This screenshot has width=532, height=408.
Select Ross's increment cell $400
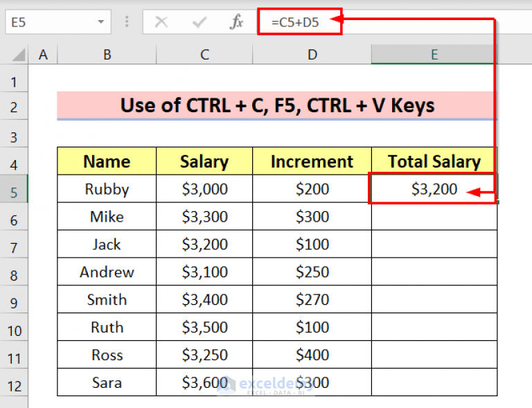pyautogui.click(x=312, y=355)
